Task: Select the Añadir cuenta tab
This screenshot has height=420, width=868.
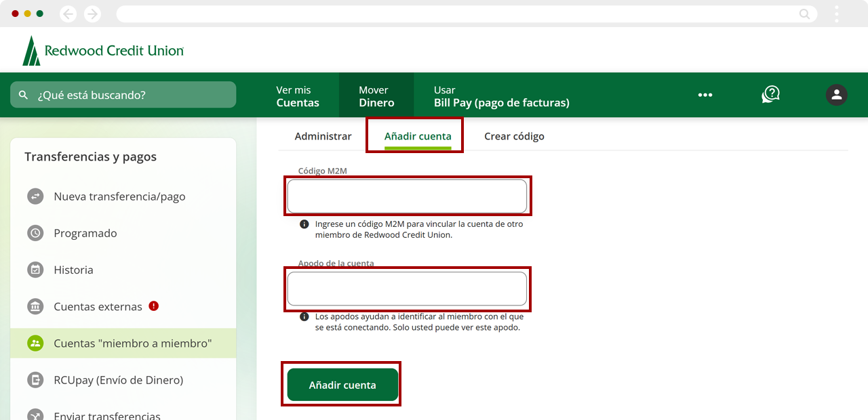Action: (417, 136)
